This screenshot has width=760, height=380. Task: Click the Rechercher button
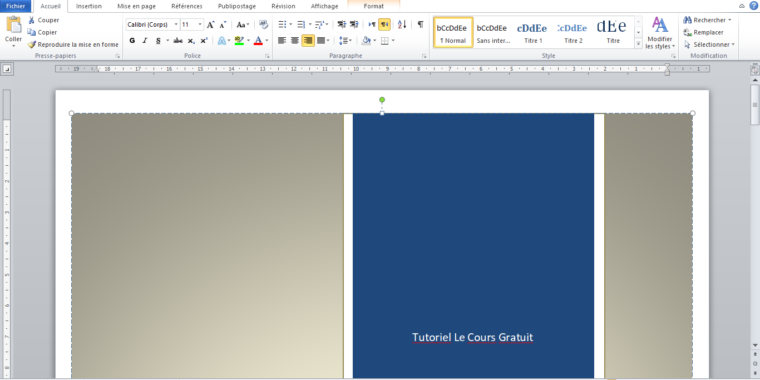(x=707, y=20)
